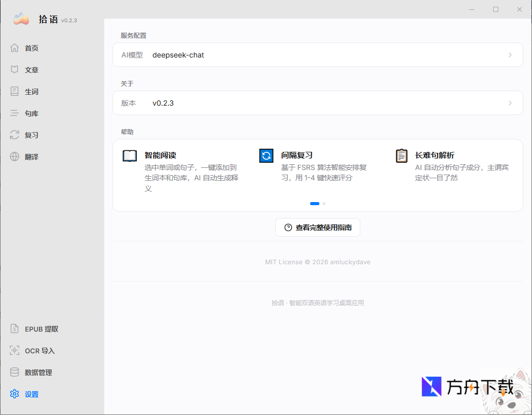Expand the 版本 v0.2.3 row
Viewport: 532px width, 415px height.
[317, 103]
